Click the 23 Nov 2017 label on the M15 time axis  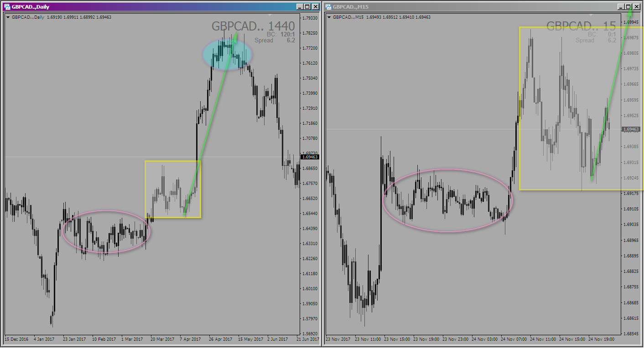point(338,339)
